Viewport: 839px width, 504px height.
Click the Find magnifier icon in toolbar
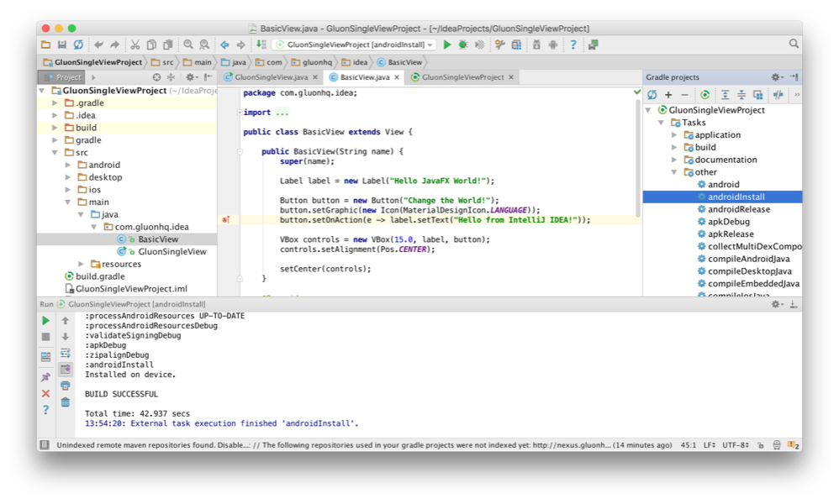pos(188,45)
